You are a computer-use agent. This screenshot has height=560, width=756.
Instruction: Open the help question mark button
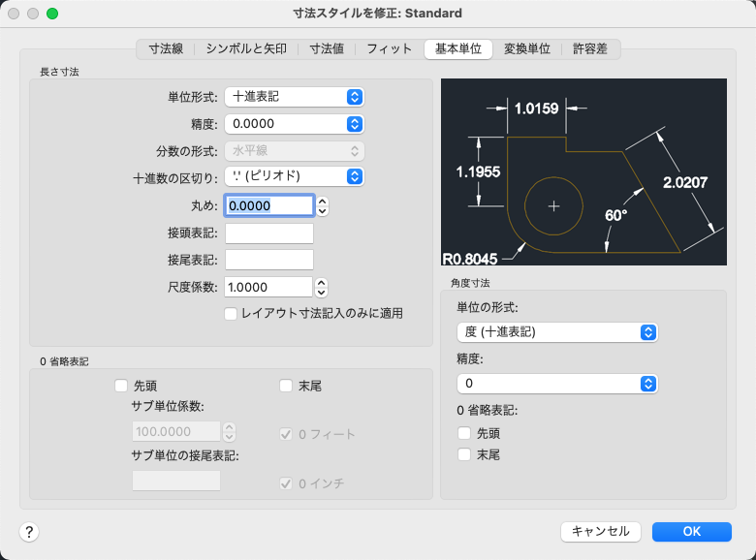(x=29, y=532)
